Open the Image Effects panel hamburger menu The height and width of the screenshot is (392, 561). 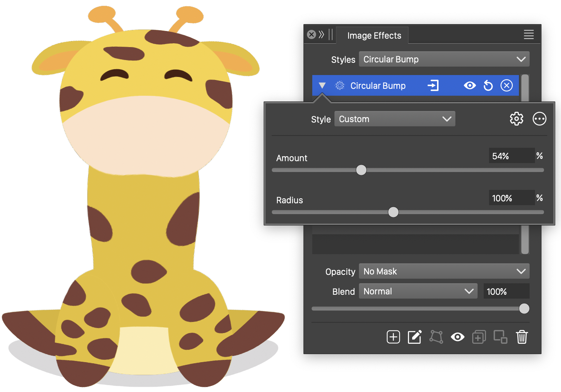click(528, 34)
